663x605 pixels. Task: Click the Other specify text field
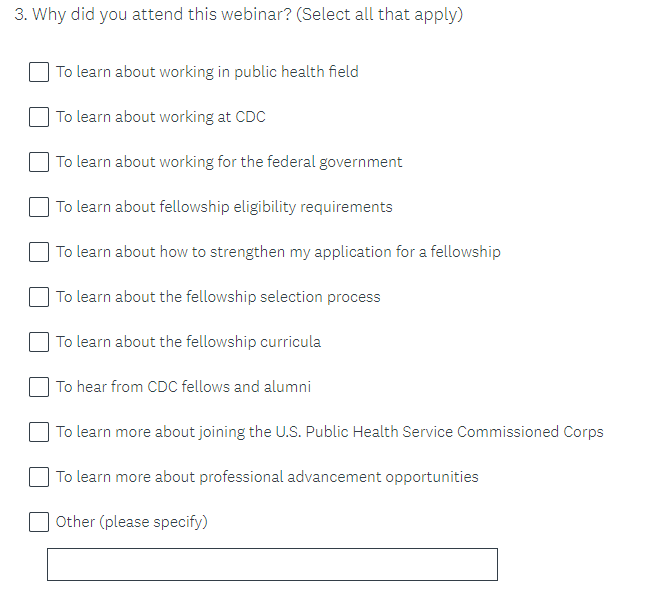point(272,564)
